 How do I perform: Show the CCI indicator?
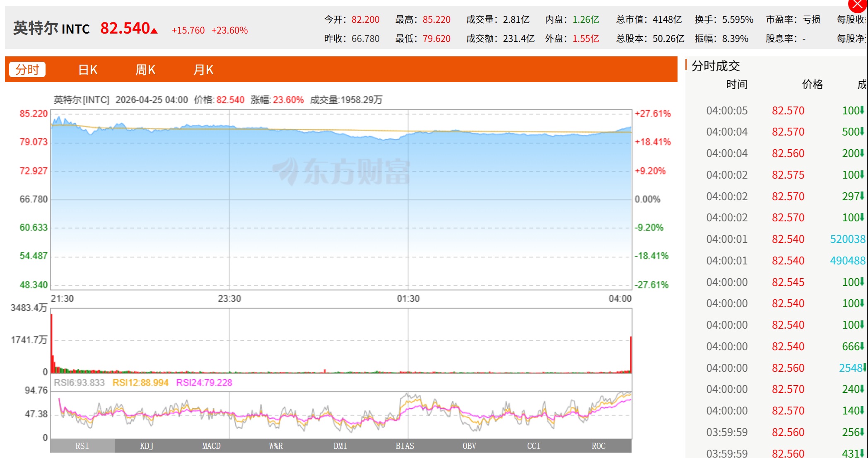[x=534, y=446]
